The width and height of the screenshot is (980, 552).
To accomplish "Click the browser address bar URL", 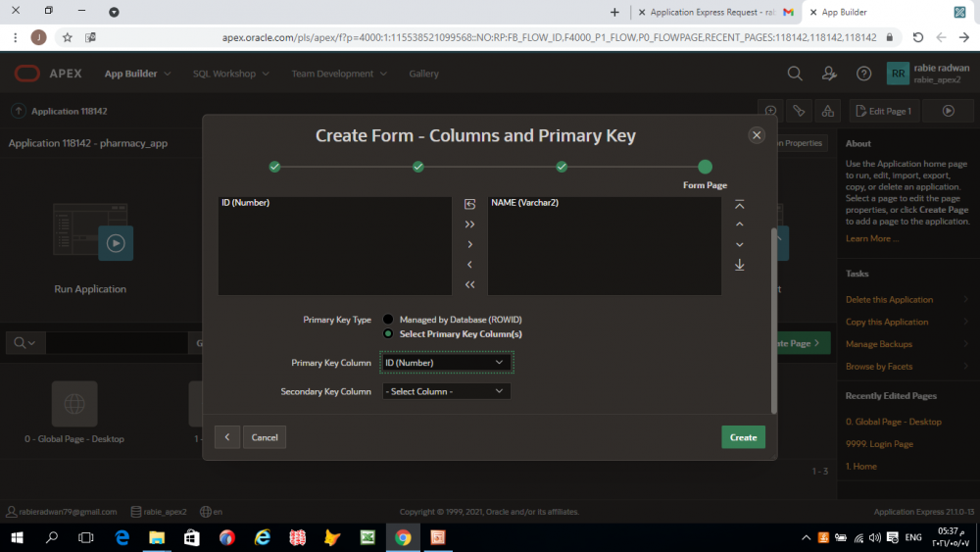I will [x=549, y=37].
